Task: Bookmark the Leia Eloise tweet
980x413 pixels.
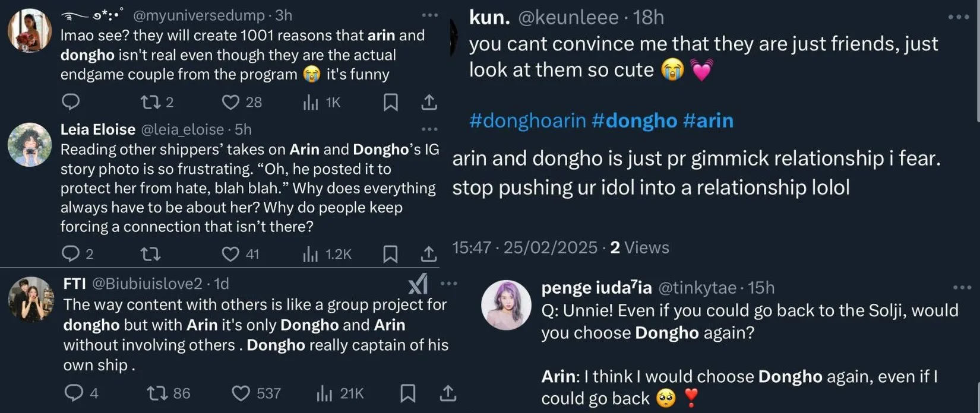Action: tap(390, 254)
